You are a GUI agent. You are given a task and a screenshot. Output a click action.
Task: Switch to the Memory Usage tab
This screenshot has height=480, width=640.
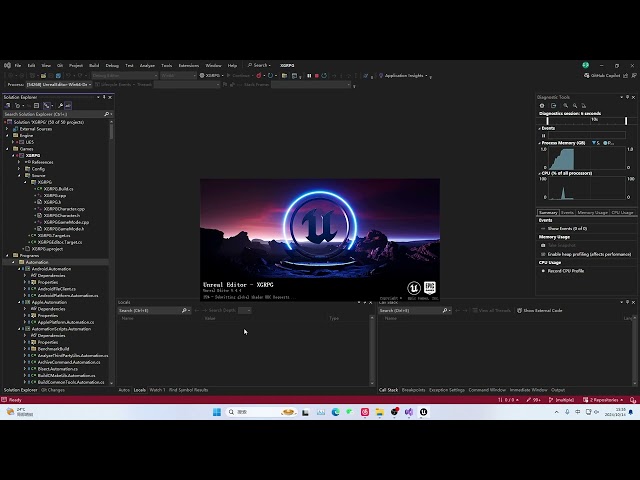[592, 213]
